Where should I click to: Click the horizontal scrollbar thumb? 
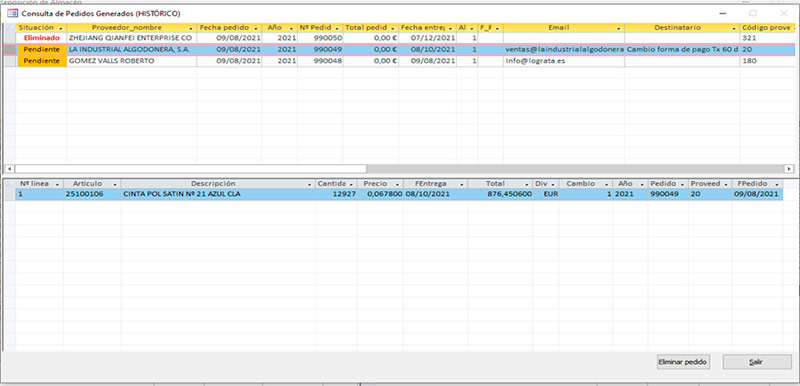point(190,168)
